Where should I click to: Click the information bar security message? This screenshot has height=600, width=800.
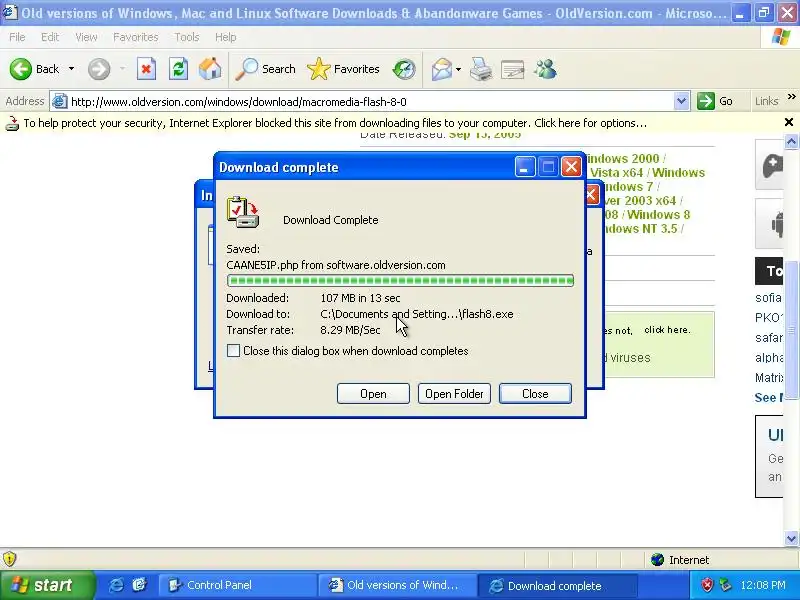pyautogui.click(x=335, y=123)
